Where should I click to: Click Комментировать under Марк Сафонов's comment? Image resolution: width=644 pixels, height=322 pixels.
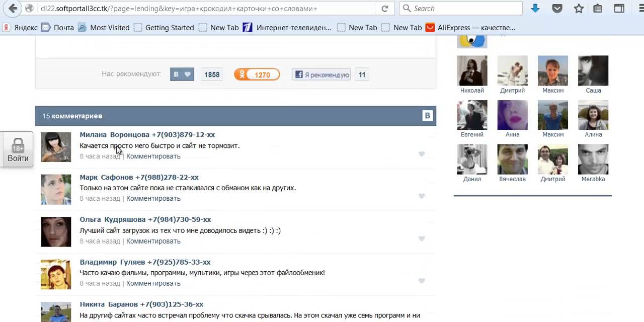point(153,198)
